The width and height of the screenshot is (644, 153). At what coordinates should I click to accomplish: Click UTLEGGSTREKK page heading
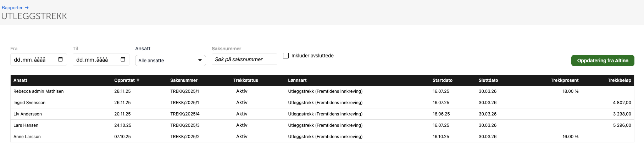[x=34, y=16]
